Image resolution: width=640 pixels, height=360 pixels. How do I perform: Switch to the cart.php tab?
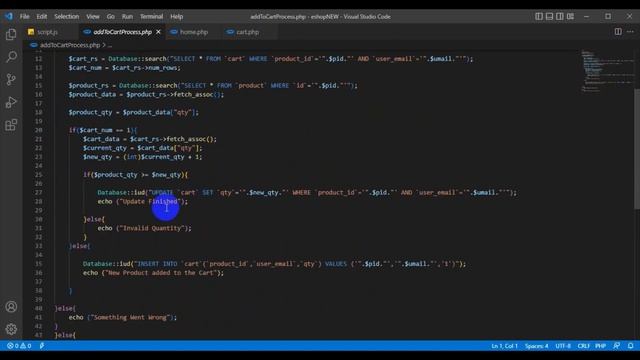247,32
